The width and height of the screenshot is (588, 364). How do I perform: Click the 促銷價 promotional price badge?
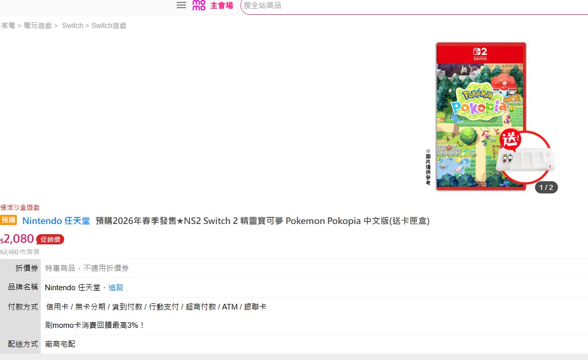[x=50, y=239]
